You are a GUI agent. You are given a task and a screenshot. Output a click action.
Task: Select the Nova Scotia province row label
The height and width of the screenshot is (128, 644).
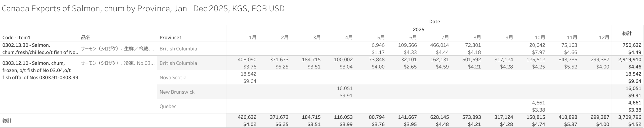[173, 78]
